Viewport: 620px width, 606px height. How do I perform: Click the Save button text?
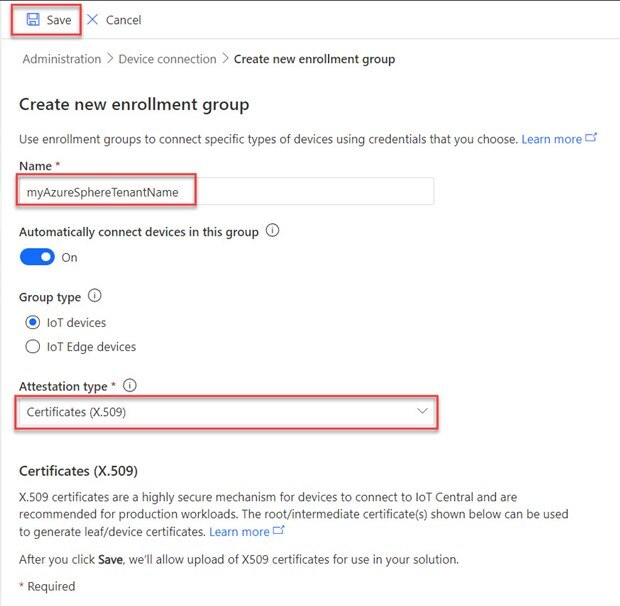tap(59, 20)
